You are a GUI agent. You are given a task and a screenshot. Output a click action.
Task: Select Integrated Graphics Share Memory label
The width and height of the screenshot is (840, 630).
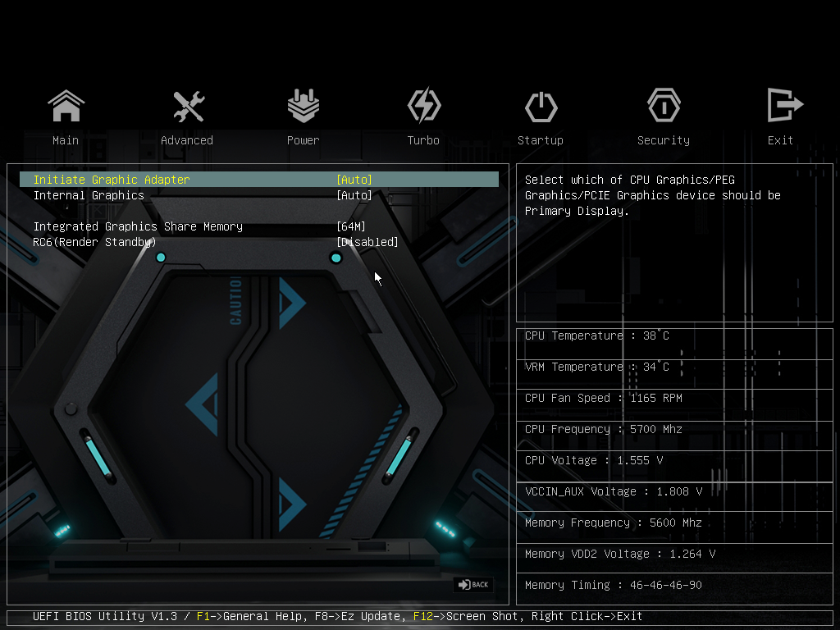138,226
